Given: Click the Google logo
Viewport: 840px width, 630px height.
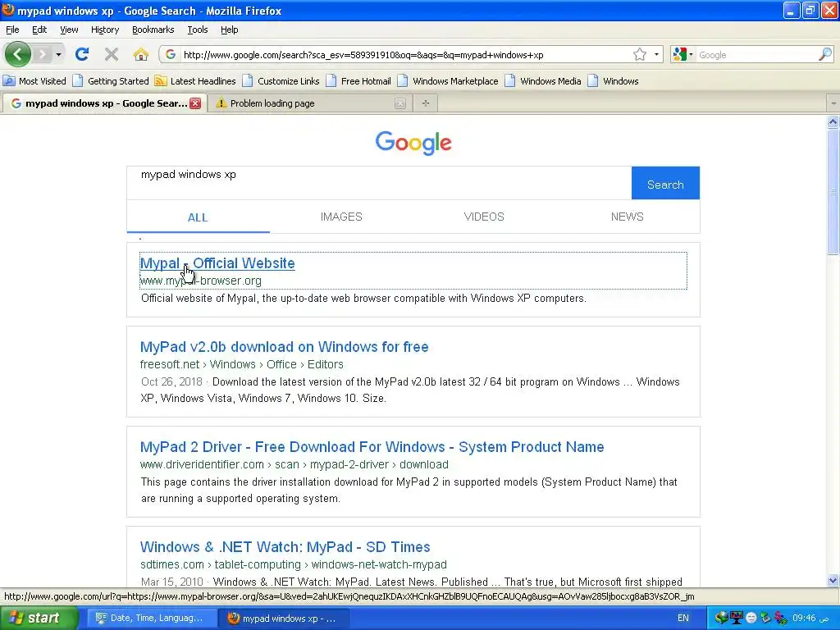Looking at the screenshot, I should pos(413,143).
